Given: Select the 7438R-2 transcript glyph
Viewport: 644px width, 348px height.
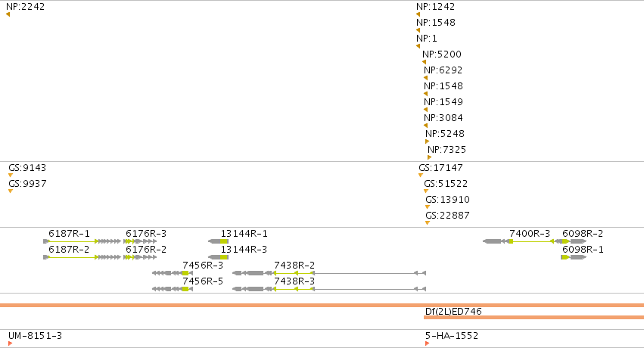Looking at the screenshot, I should 329,273.
